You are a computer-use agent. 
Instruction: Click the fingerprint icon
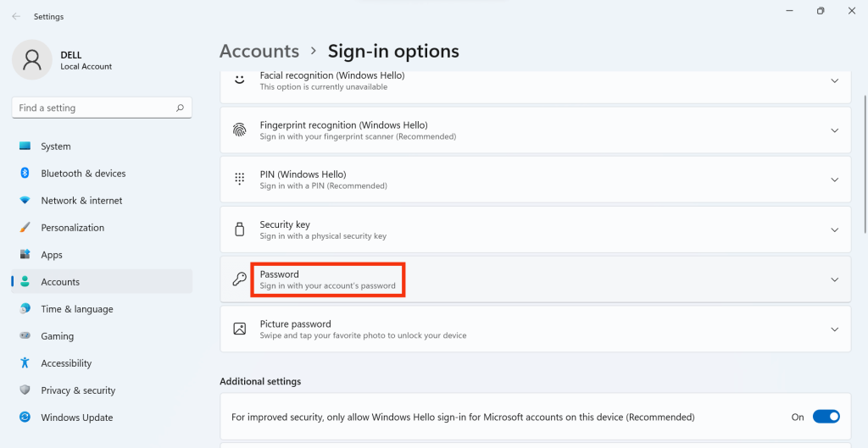239,130
